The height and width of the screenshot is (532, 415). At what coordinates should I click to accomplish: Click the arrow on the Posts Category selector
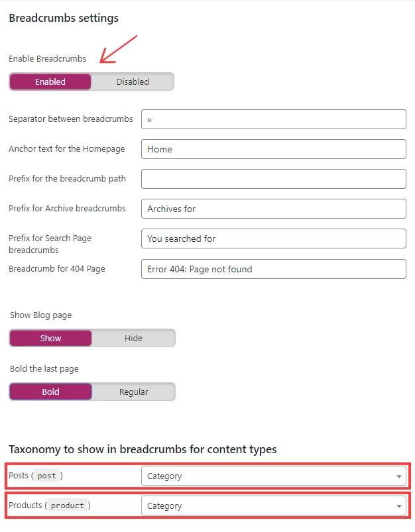pos(398,476)
